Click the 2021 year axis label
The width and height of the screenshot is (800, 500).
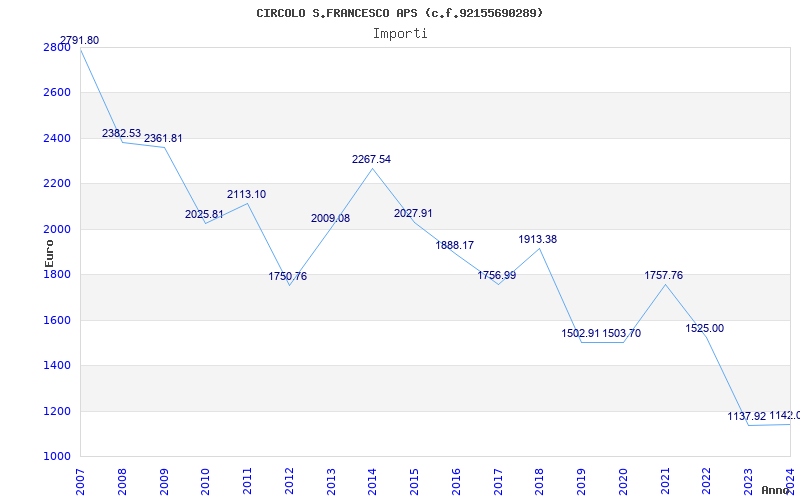point(665,482)
